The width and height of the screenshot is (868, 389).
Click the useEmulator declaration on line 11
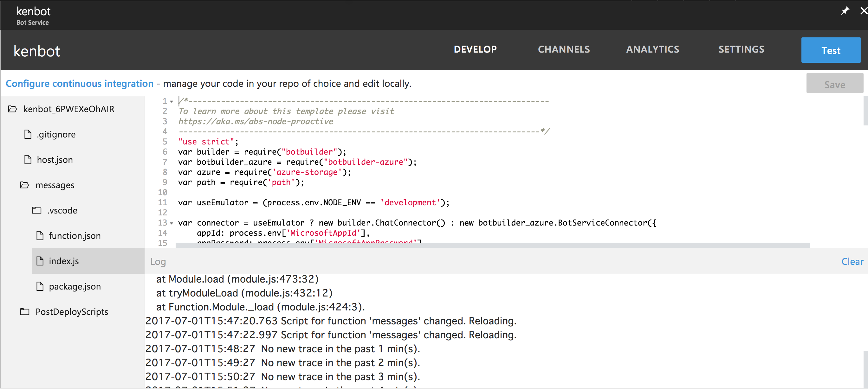(x=314, y=202)
